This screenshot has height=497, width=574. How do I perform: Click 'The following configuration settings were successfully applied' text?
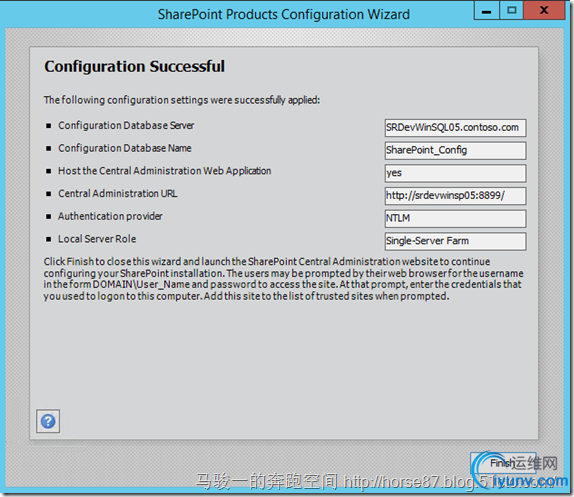click(x=182, y=100)
